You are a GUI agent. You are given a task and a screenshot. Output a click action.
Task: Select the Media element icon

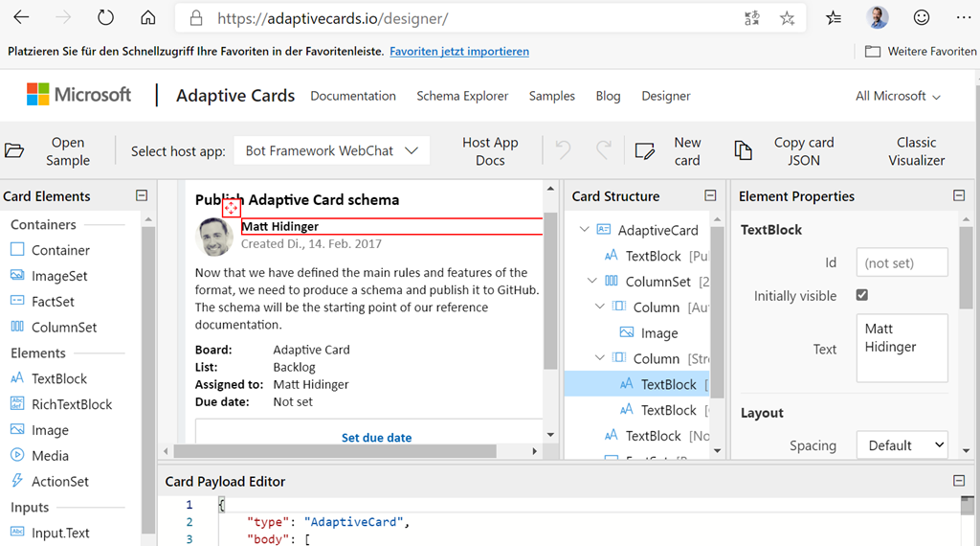(x=17, y=455)
